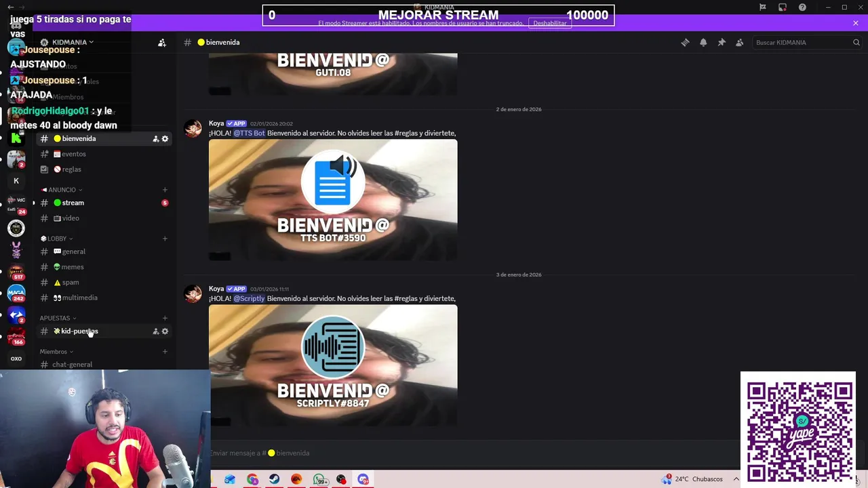Add channel to APUESTAS category
This screenshot has height=488, width=868.
pyautogui.click(x=165, y=318)
